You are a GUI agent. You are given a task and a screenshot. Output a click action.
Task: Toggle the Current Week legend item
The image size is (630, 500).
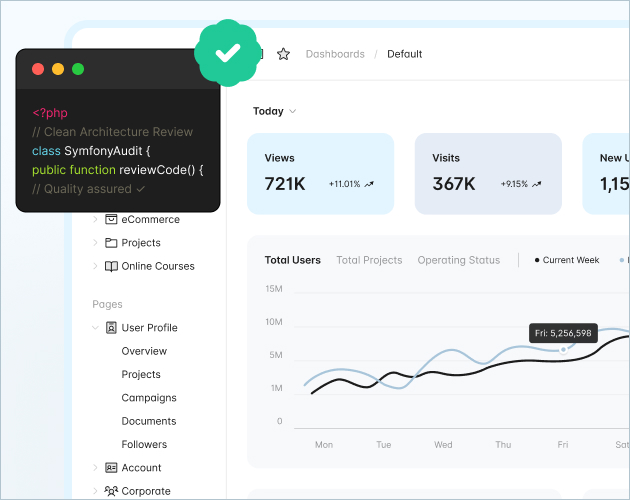coord(567,260)
